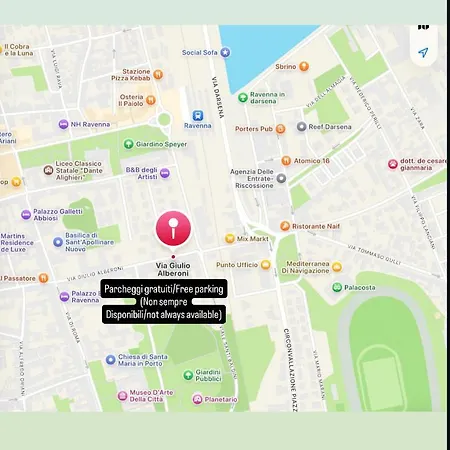Open the Basilica di Sant'Apollinare Nuovo marker
Viewport: 450px width, 450px height.
(x=58, y=242)
